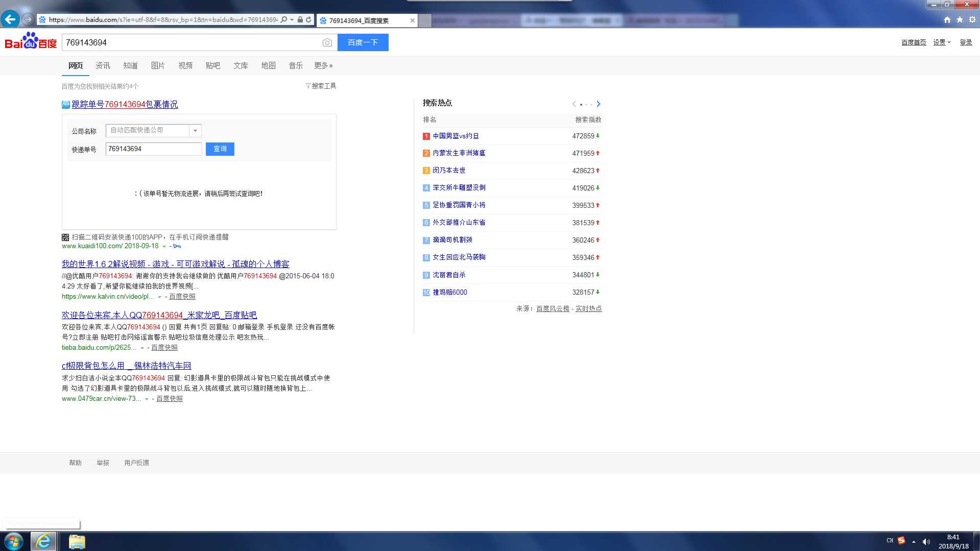Viewport: 980px width, 551px height.
Task: Show previous page of search hotspots
Action: 574,104
